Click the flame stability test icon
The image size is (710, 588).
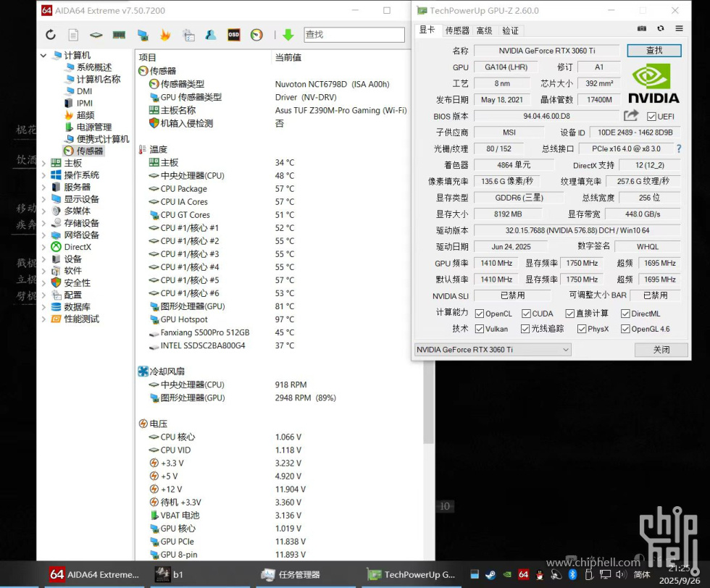[165, 35]
